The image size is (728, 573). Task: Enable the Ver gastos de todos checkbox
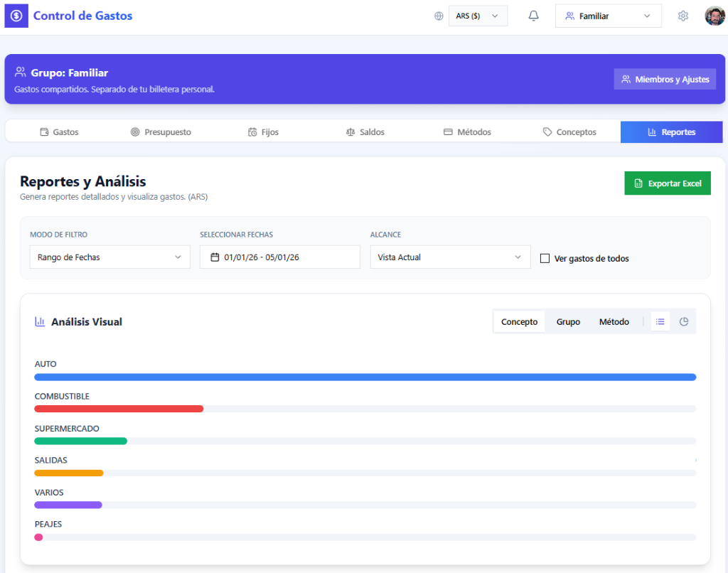point(545,259)
